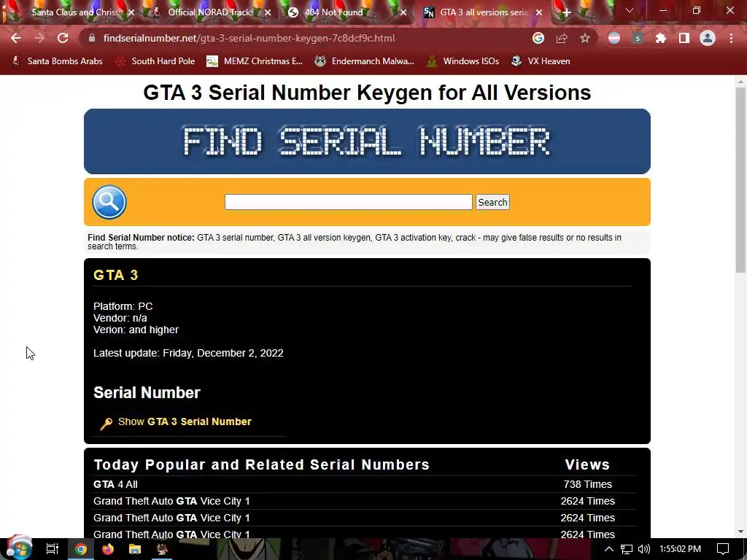
Task: Select "Platform: PC" text
Action: coord(123,306)
